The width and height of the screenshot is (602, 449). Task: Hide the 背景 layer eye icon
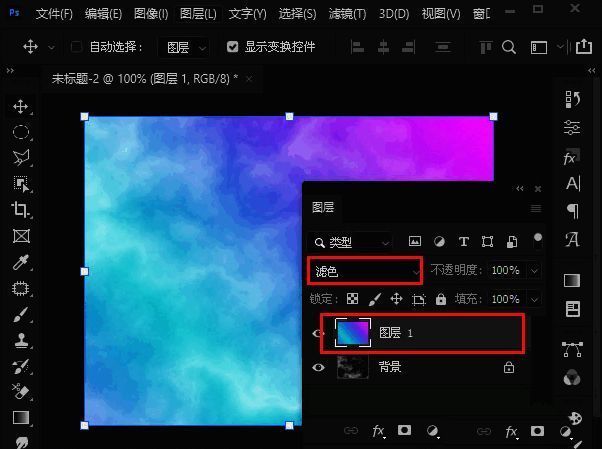[x=318, y=368]
